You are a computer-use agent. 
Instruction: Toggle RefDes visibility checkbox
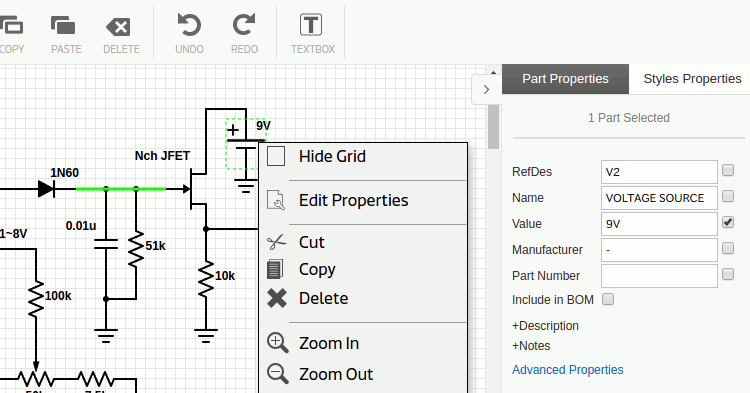[x=728, y=170]
